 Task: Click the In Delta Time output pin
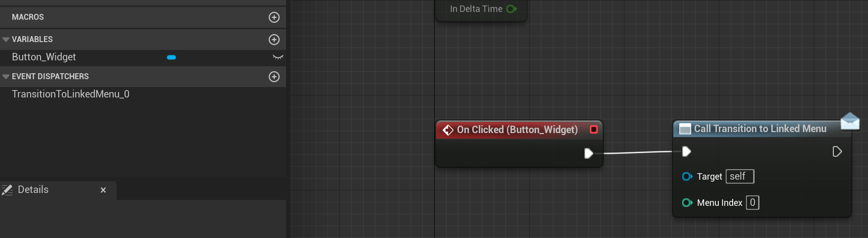(x=511, y=9)
